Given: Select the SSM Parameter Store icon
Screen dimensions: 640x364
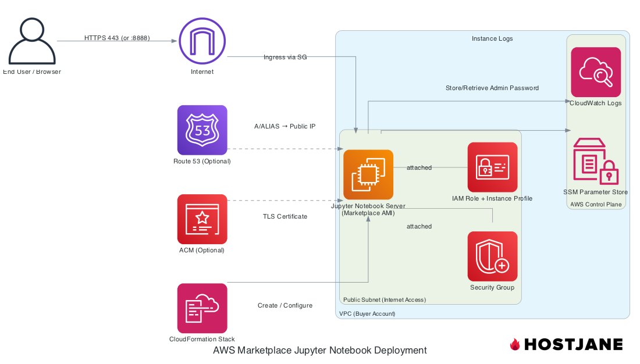Looking at the screenshot, I should (596, 161).
